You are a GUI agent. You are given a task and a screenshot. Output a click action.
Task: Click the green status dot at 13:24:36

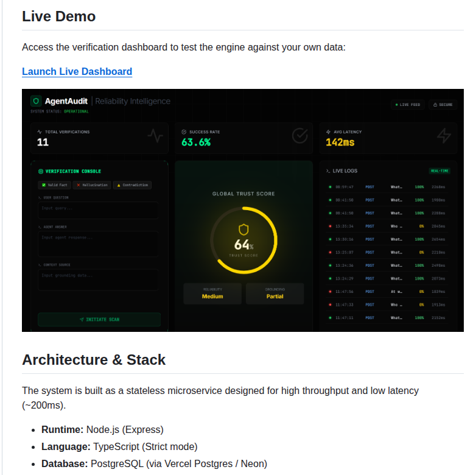point(330,266)
